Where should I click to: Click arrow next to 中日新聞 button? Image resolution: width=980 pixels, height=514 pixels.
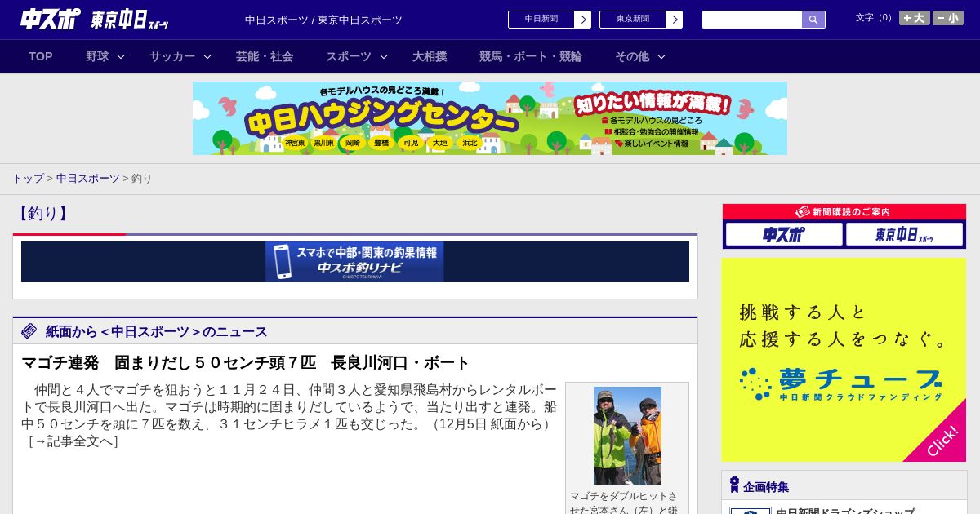582,19
